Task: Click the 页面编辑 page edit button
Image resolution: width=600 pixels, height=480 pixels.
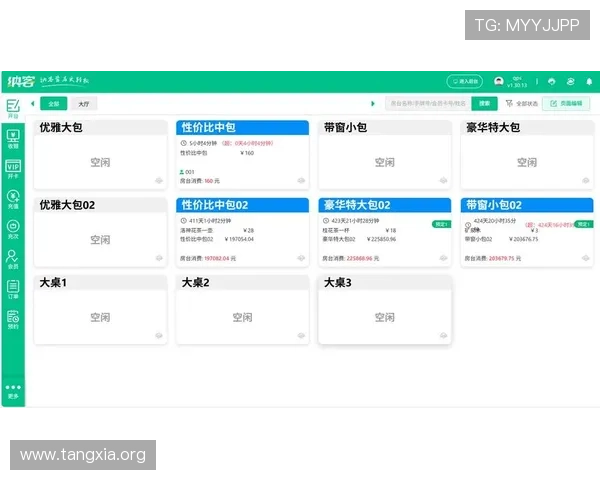Action: 566,103
